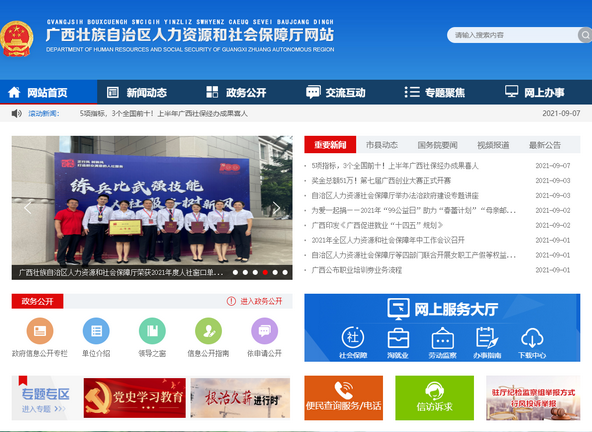
Task: Open the 驻厅纪检监察组举报方式 banner
Action: click(x=533, y=398)
